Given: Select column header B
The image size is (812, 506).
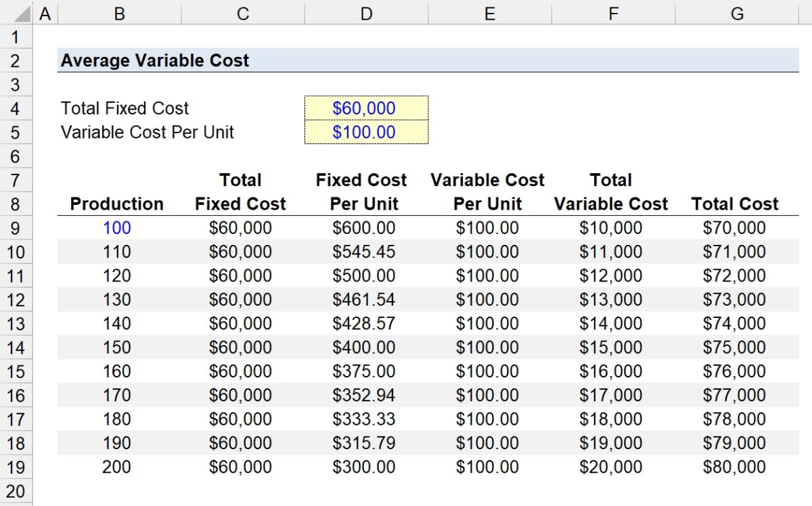Looking at the screenshot, I should [118, 12].
